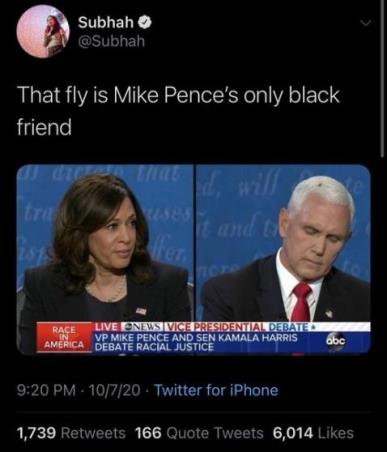
Task: Click the Race in America red label
Action: [x=64, y=337]
